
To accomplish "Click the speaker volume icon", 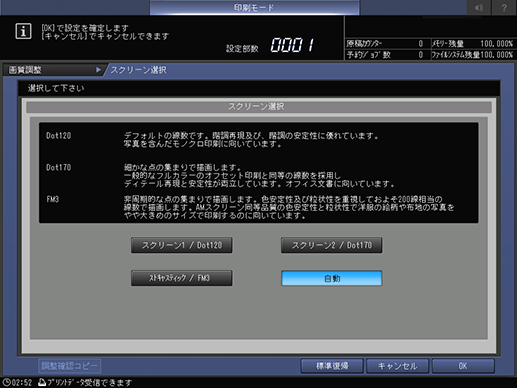I will pyautogui.click(x=479, y=7).
